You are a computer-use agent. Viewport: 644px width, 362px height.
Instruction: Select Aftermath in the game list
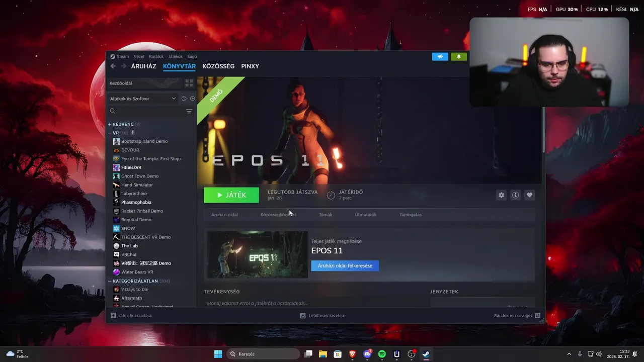(x=131, y=298)
